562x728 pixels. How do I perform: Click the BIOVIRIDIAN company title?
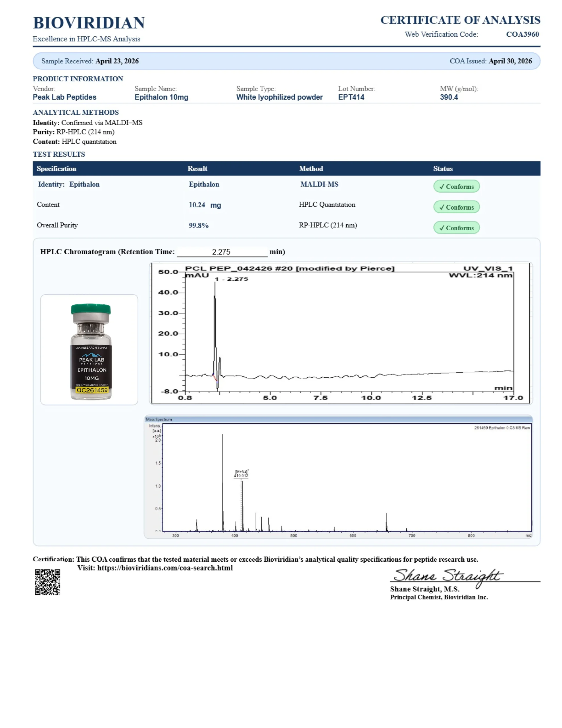pyautogui.click(x=89, y=23)
